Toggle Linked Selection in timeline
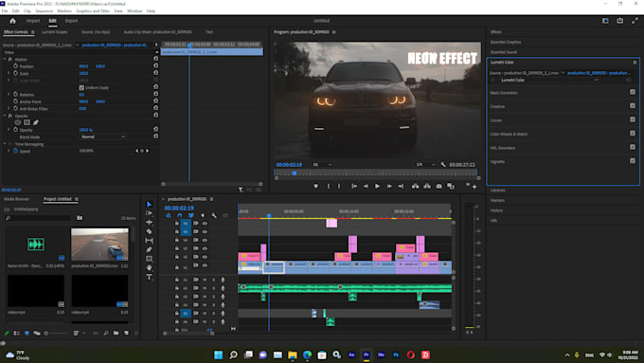Image resolution: width=644 pixels, height=363 pixels. [x=191, y=215]
